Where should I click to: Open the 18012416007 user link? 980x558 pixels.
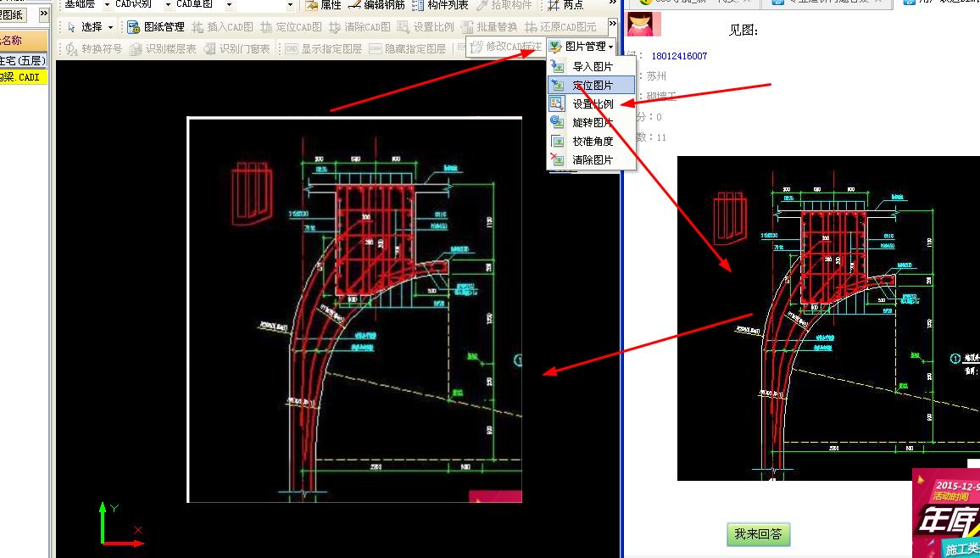tap(679, 56)
